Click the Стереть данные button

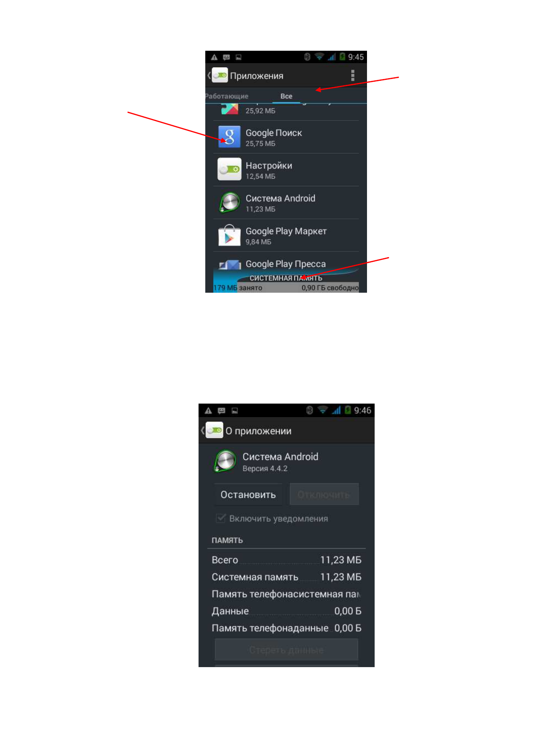[x=286, y=650]
